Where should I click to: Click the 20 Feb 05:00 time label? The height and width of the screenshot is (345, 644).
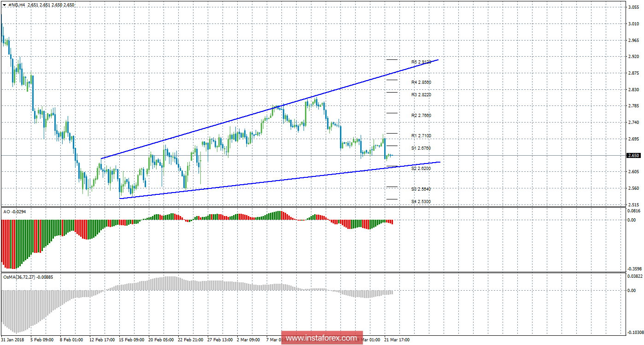pos(162,340)
